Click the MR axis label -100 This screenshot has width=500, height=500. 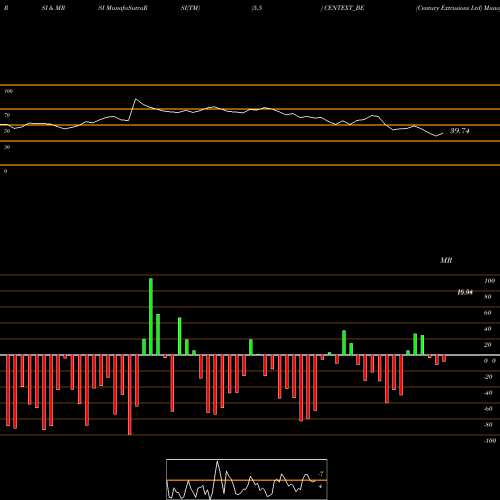click(x=490, y=441)
